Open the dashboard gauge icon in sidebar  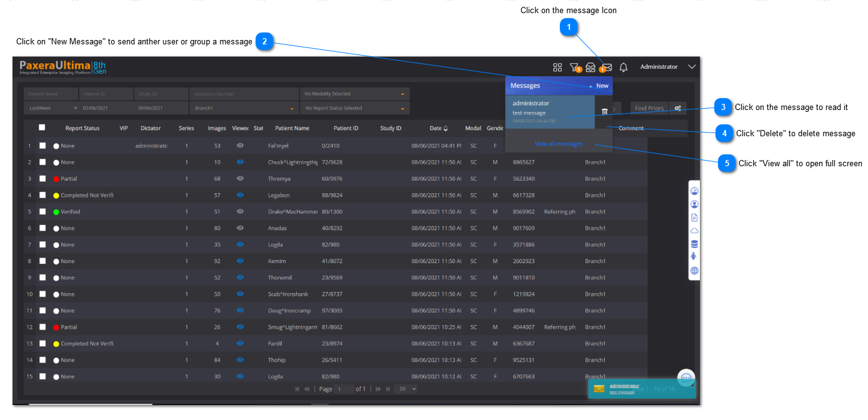point(694,191)
